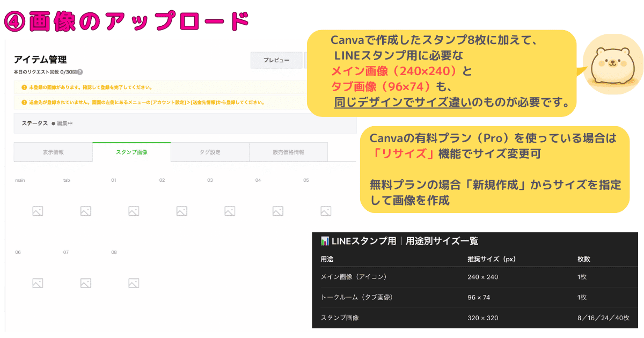Click 1枚 in the メイン画像 row
This screenshot has height=338, width=644.
[x=582, y=277]
